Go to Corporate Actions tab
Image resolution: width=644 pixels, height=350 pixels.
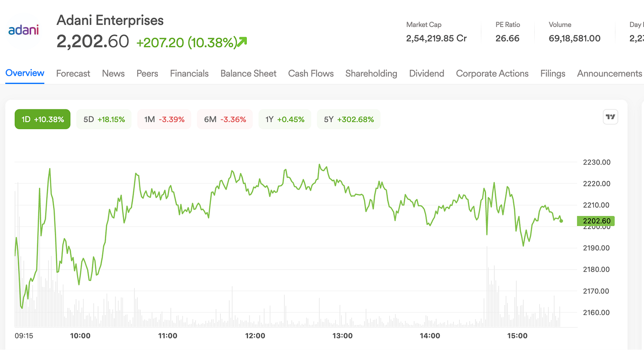pyautogui.click(x=492, y=73)
